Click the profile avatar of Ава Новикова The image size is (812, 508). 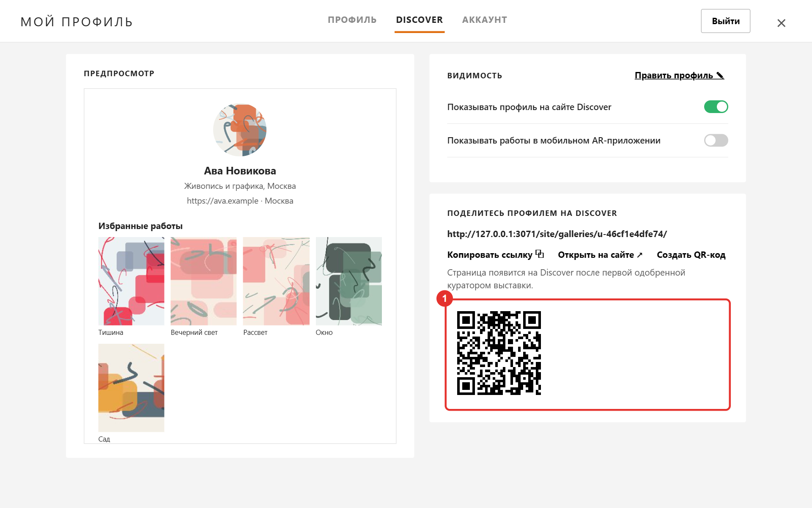pos(240,130)
